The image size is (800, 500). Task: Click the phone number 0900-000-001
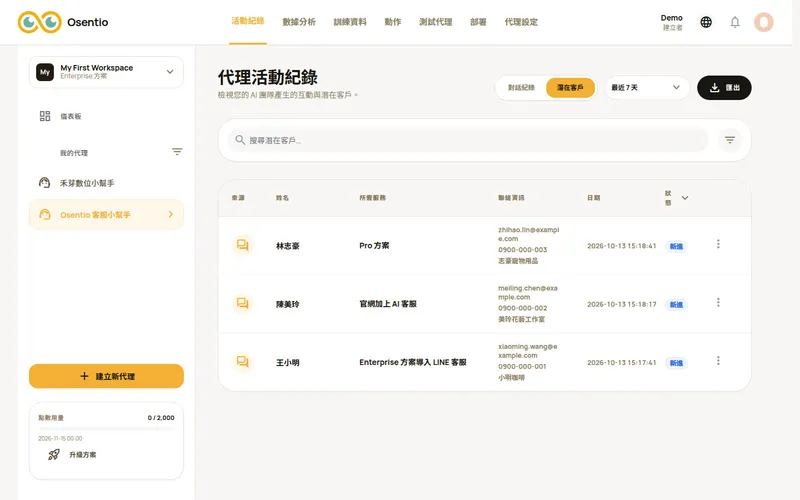click(522, 366)
